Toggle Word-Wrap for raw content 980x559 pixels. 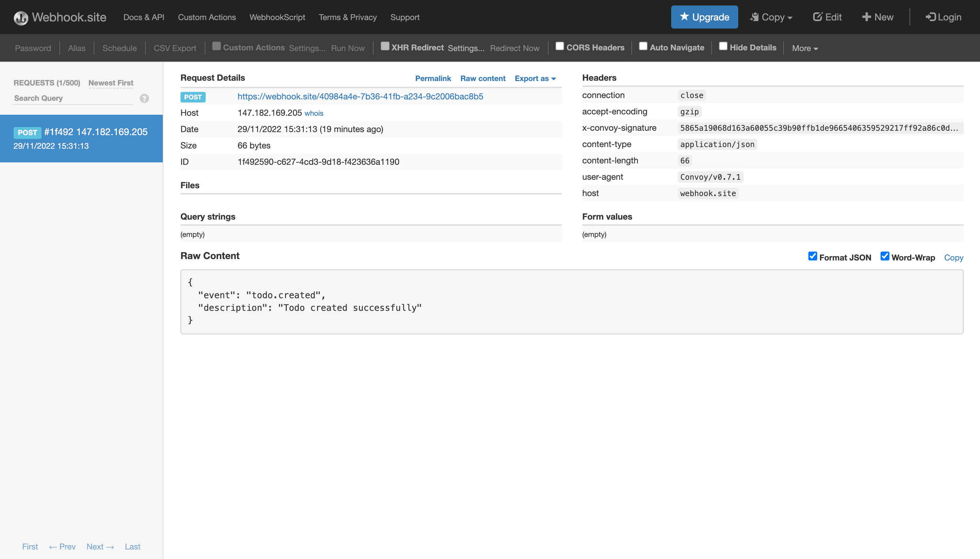[x=885, y=256]
